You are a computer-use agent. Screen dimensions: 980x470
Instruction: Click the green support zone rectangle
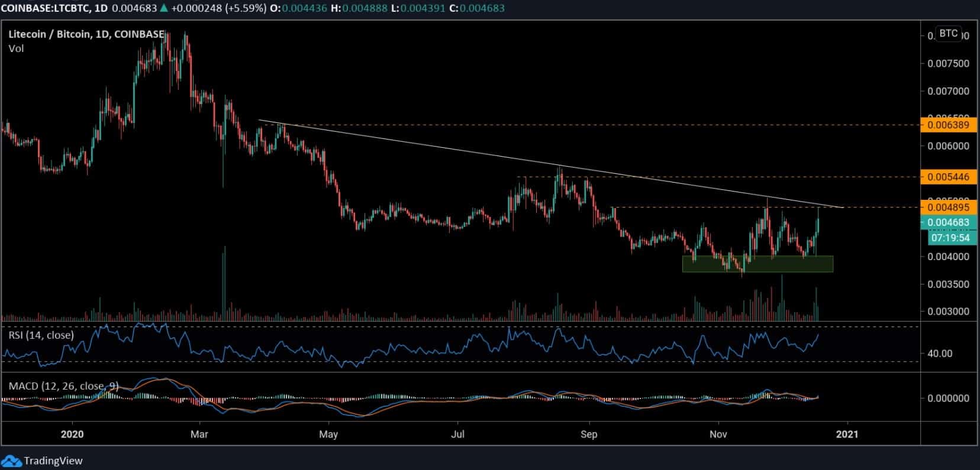click(757, 264)
